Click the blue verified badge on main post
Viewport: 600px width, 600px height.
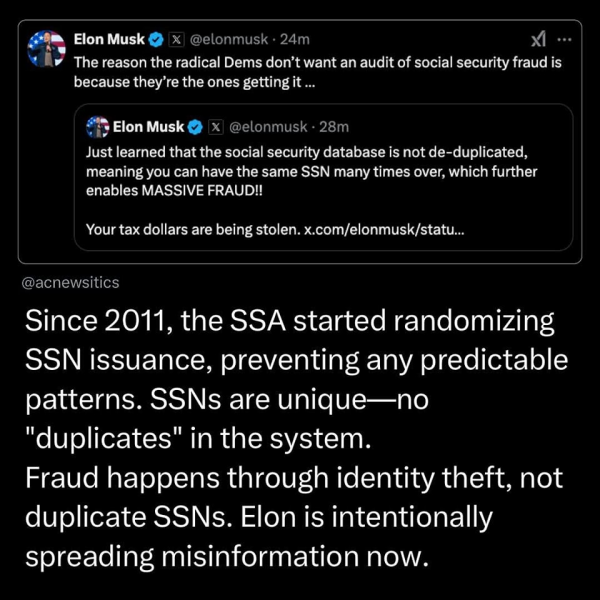click(156, 40)
